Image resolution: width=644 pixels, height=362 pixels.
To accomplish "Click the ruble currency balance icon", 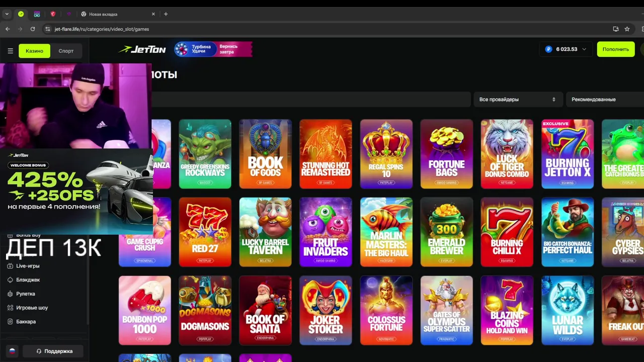I will [x=549, y=49].
